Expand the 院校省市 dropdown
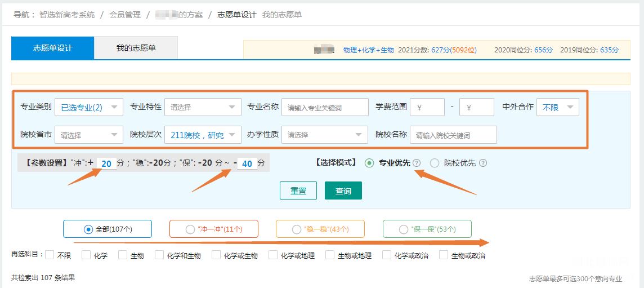This screenshot has height=288, width=644. (x=89, y=135)
